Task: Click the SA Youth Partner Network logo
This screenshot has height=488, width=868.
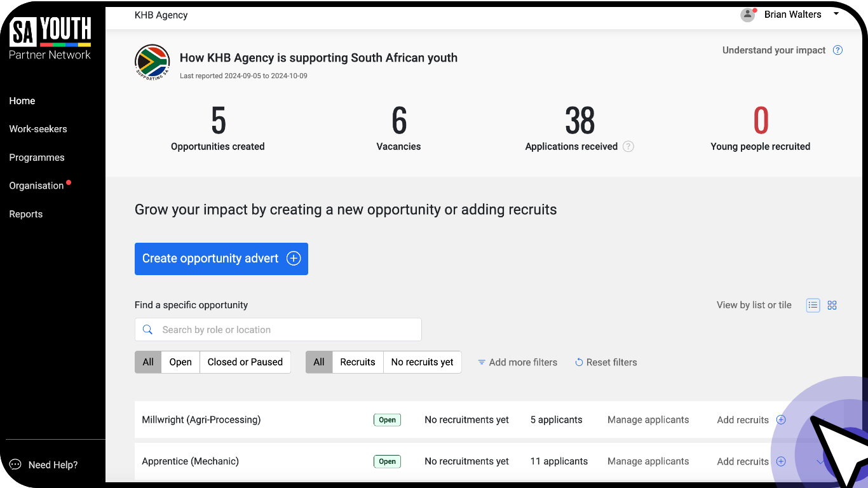Action: [x=50, y=39]
